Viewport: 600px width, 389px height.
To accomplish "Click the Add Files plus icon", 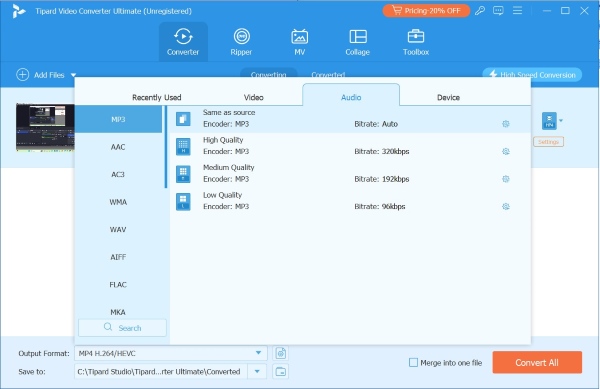I will (23, 75).
